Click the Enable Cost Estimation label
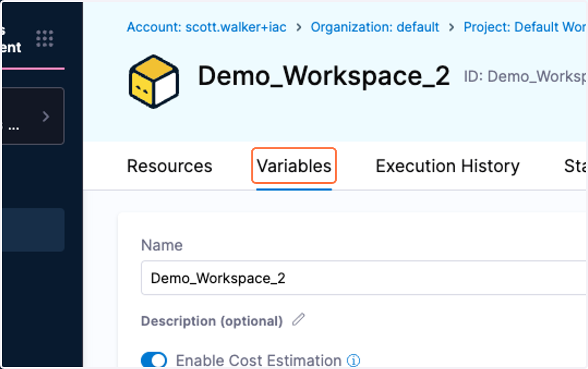 point(258,361)
